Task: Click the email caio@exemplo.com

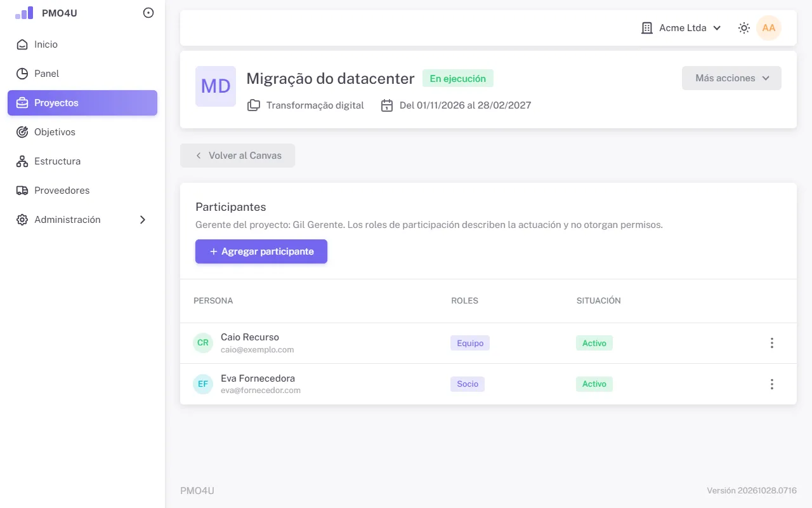Action: 258,350
